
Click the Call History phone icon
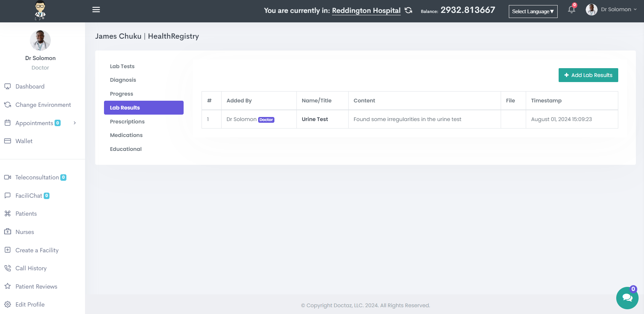point(7,268)
